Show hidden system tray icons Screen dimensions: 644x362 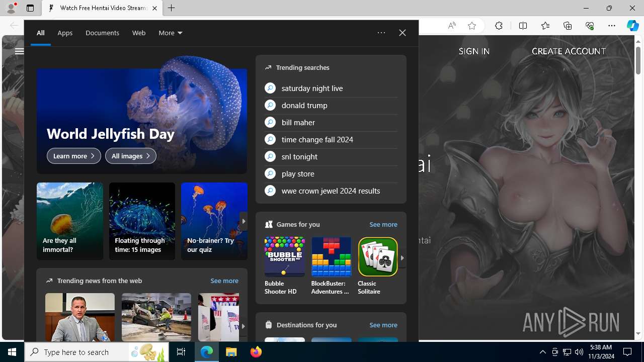(x=542, y=352)
